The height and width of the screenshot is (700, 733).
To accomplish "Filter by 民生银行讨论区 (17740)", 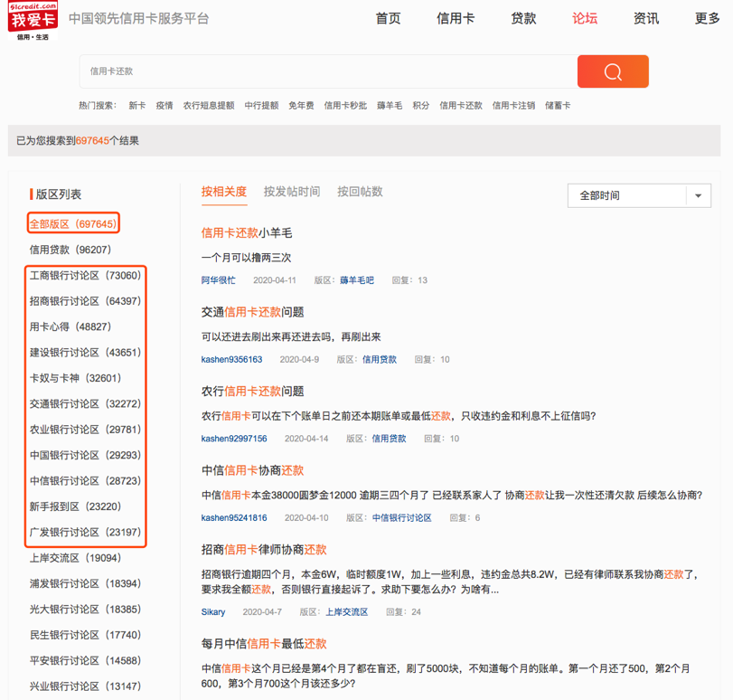I will [x=85, y=636].
